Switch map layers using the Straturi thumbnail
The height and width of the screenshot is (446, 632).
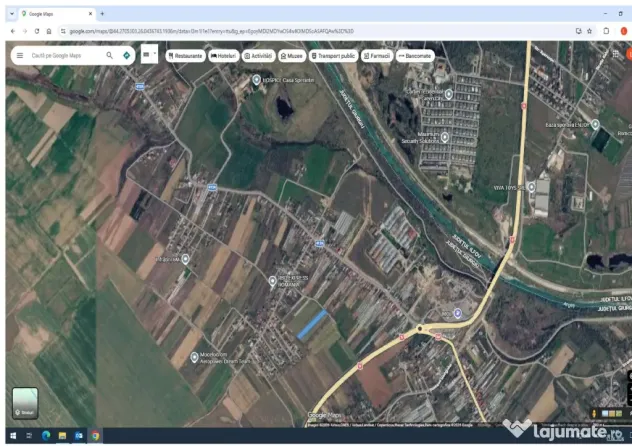click(25, 403)
